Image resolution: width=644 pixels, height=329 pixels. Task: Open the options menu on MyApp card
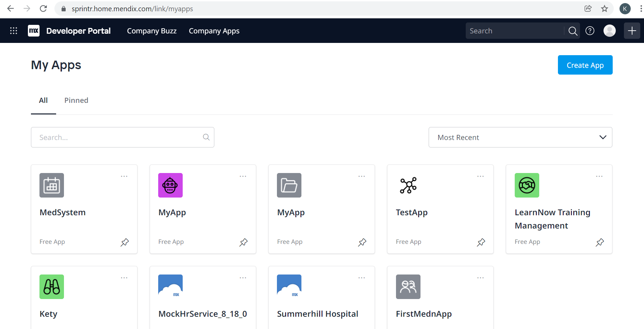[x=243, y=176]
